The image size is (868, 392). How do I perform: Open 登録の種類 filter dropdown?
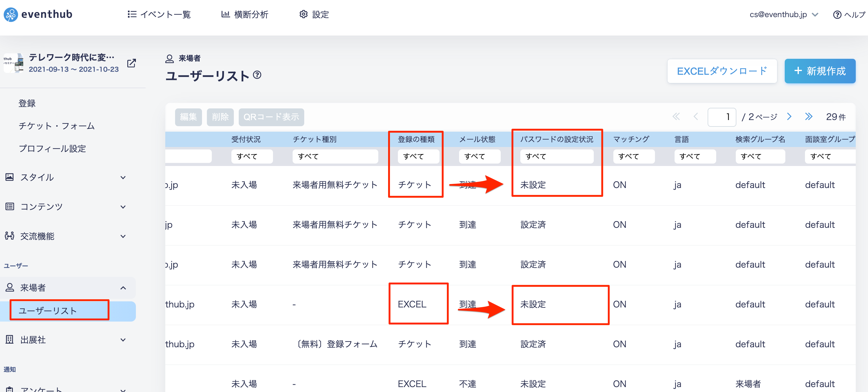(418, 156)
